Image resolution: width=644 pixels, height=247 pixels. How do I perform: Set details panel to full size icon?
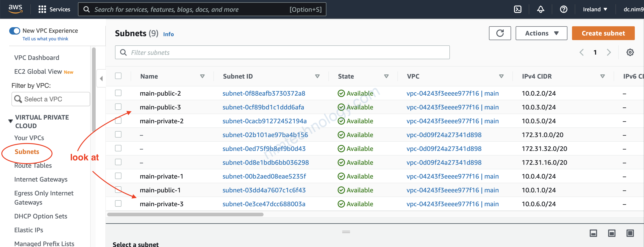coord(630,233)
